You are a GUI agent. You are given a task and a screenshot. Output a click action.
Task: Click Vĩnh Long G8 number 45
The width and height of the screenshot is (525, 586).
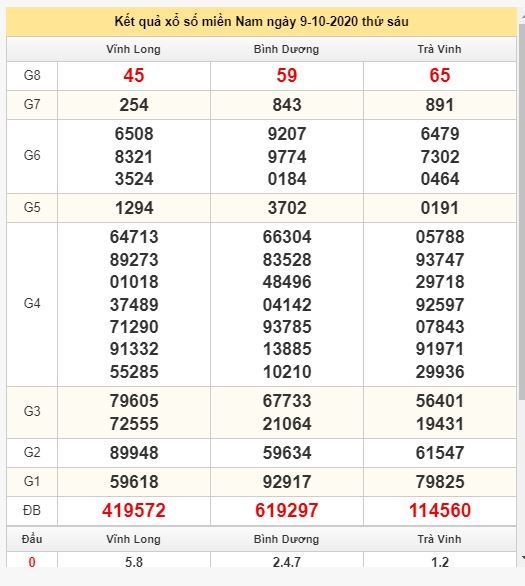tap(133, 75)
